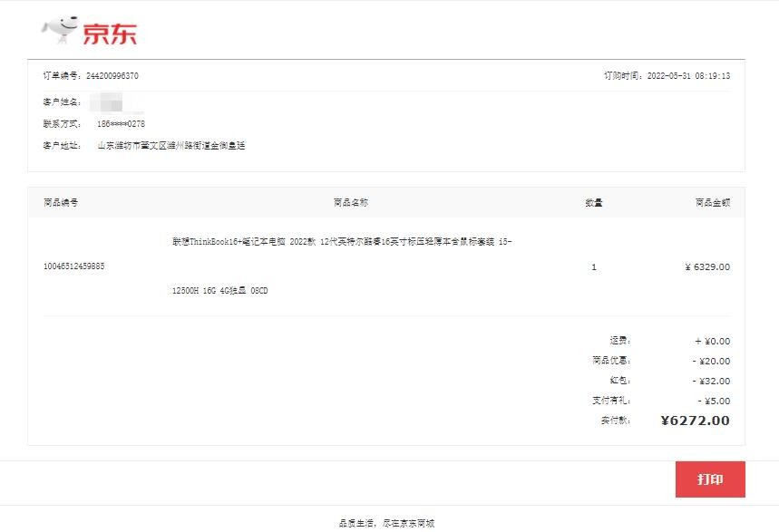Click the red 打印 button
The image size is (779, 532).
click(x=710, y=479)
